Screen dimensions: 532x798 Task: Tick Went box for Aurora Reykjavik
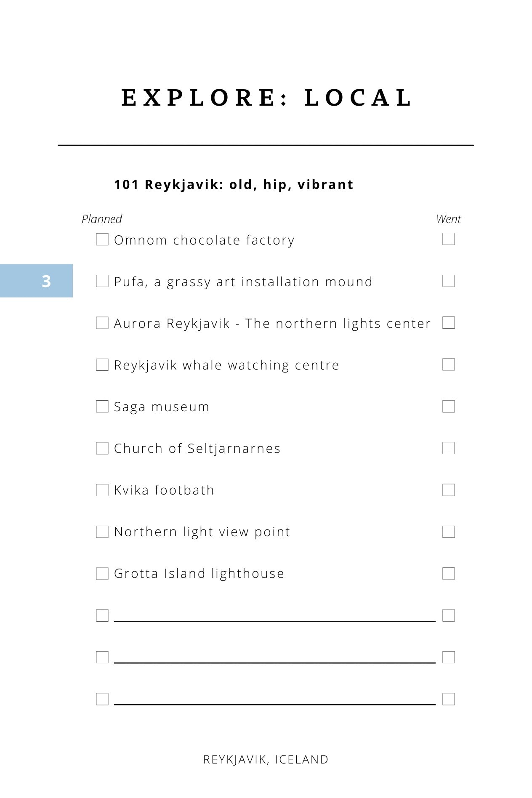(449, 323)
